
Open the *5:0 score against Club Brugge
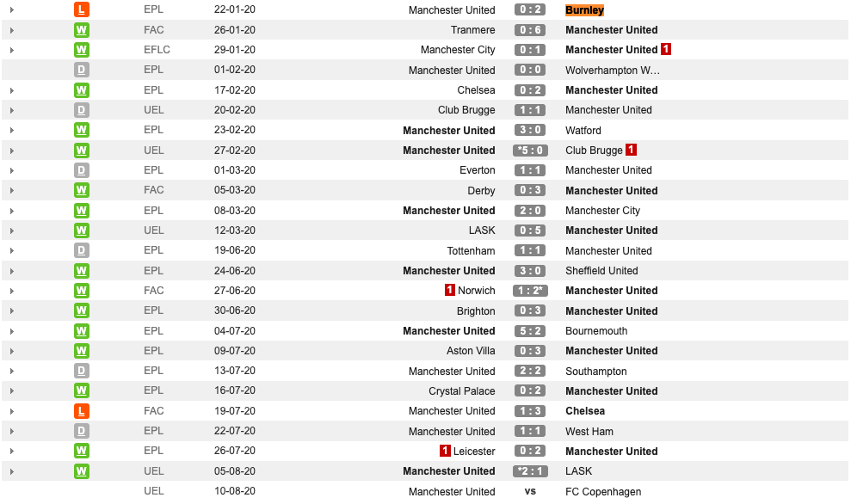[x=530, y=151]
